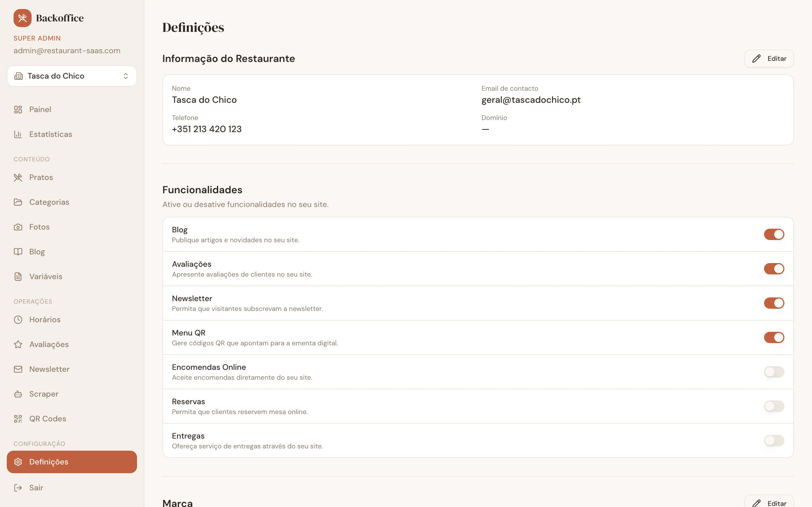This screenshot has width=812, height=507.
Task: Open Fotos using the camera icon
Action: (x=18, y=227)
